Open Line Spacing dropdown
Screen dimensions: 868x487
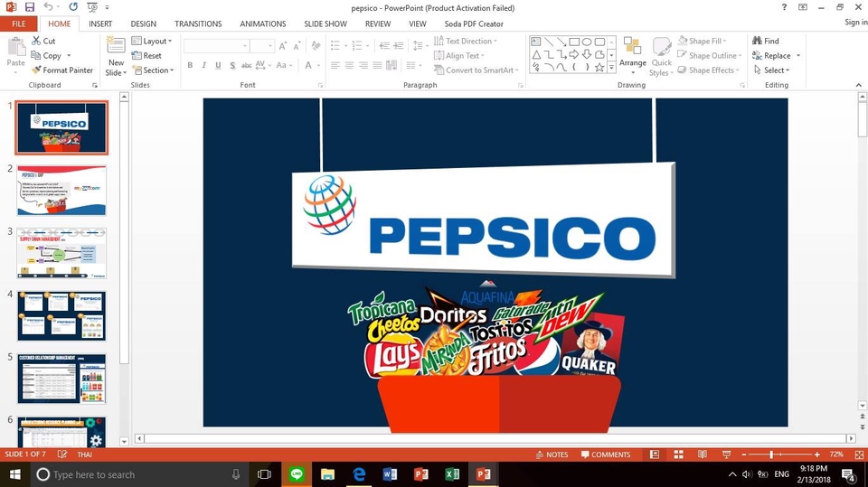(419, 46)
